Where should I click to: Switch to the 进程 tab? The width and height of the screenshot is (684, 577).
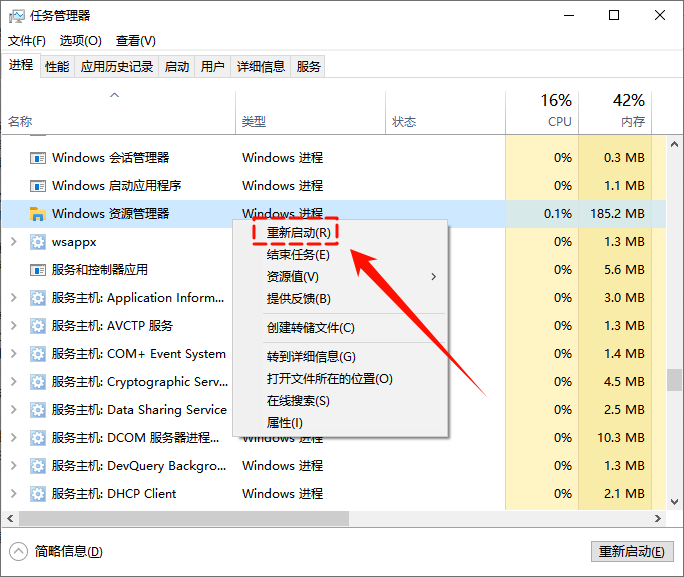coord(21,65)
